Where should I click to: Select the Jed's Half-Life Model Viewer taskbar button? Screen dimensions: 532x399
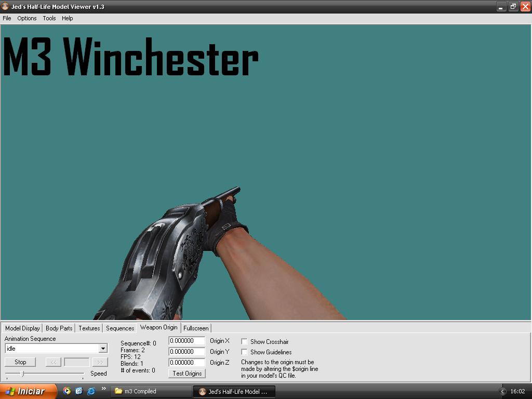(234, 391)
